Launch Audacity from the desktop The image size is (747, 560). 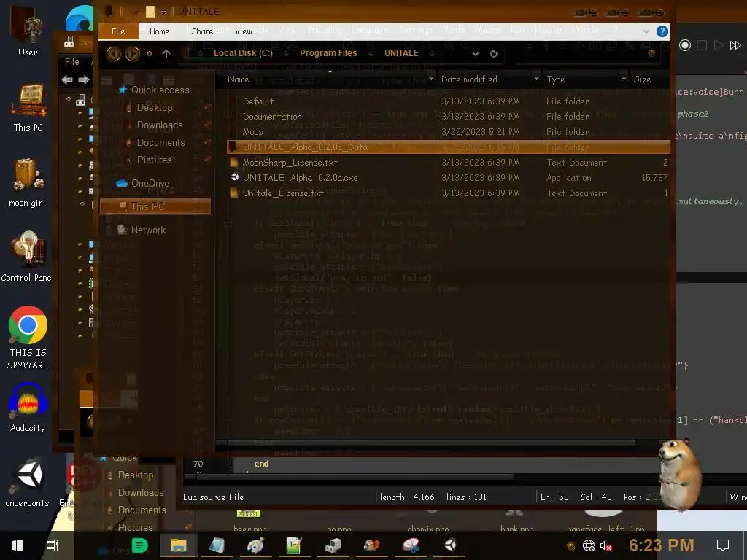pos(28,407)
